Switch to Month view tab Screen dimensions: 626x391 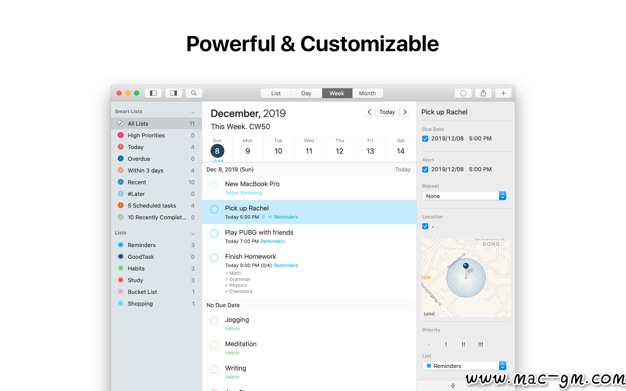[x=367, y=93]
